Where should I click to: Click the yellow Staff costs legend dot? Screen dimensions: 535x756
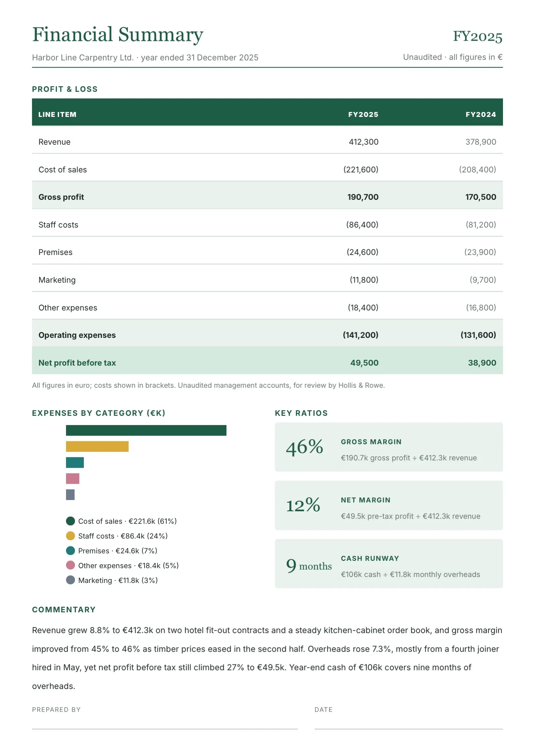click(70, 536)
